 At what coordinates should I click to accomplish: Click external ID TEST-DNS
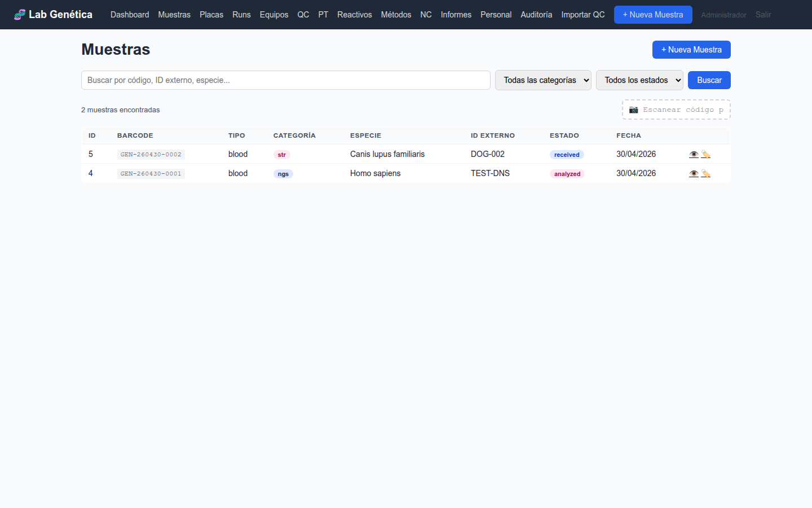[x=490, y=173]
